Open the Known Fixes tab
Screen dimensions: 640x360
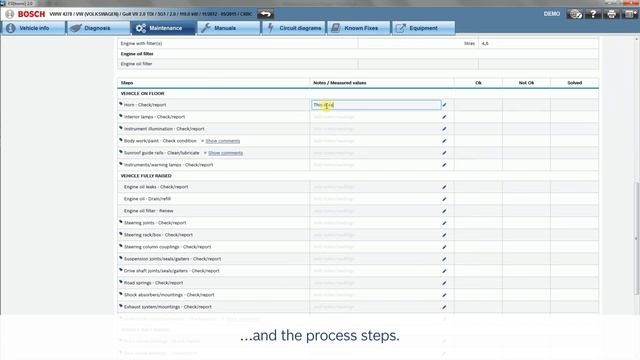(x=358, y=28)
